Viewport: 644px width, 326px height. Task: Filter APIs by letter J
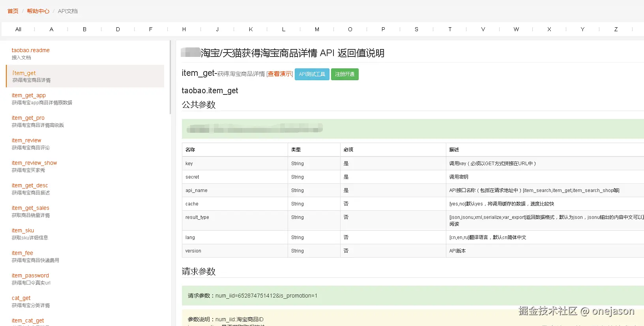[x=217, y=29]
